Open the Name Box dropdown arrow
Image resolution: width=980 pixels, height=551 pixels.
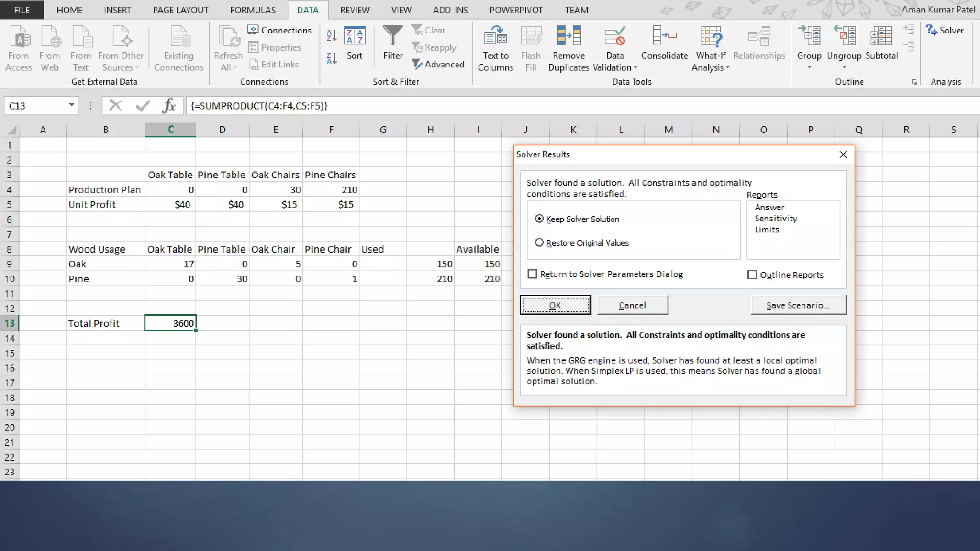(x=71, y=105)
